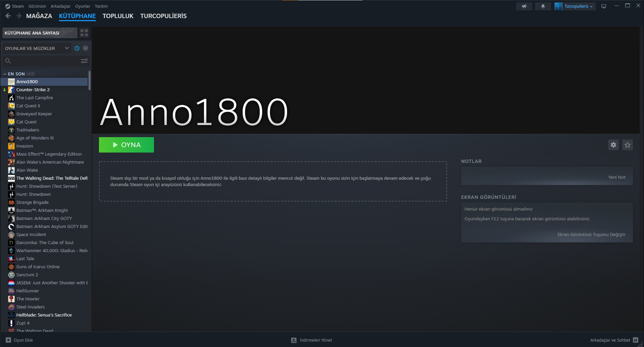Click the Trailmakers game icon

click(11, 130)
